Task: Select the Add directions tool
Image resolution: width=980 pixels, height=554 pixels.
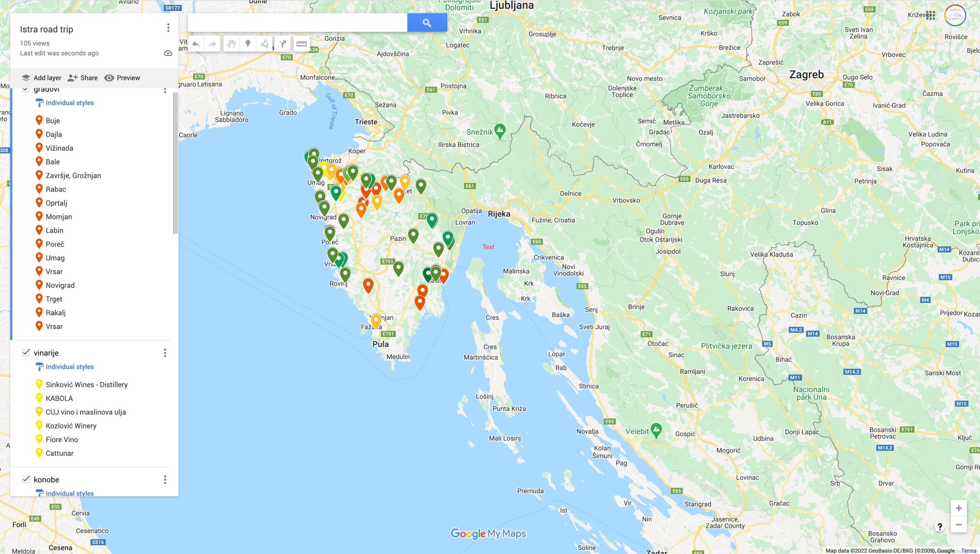Action: pos(283,43)
